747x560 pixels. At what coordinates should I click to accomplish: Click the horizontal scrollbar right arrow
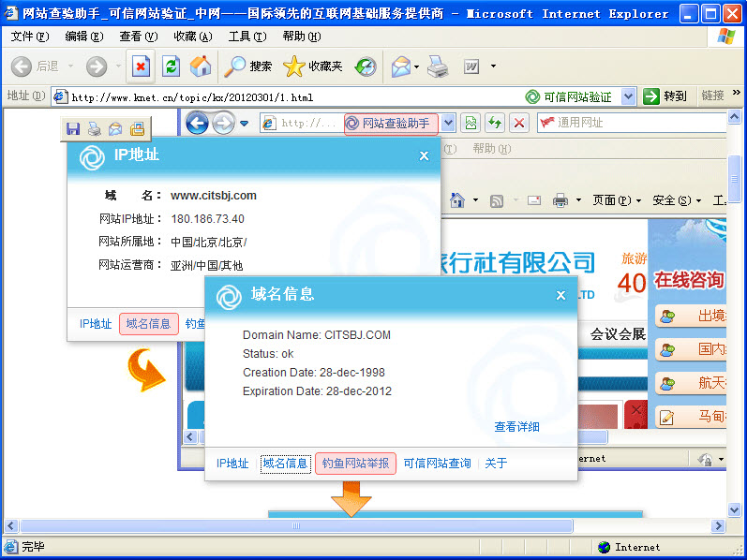pyautogui.click(x=717, y=525)
